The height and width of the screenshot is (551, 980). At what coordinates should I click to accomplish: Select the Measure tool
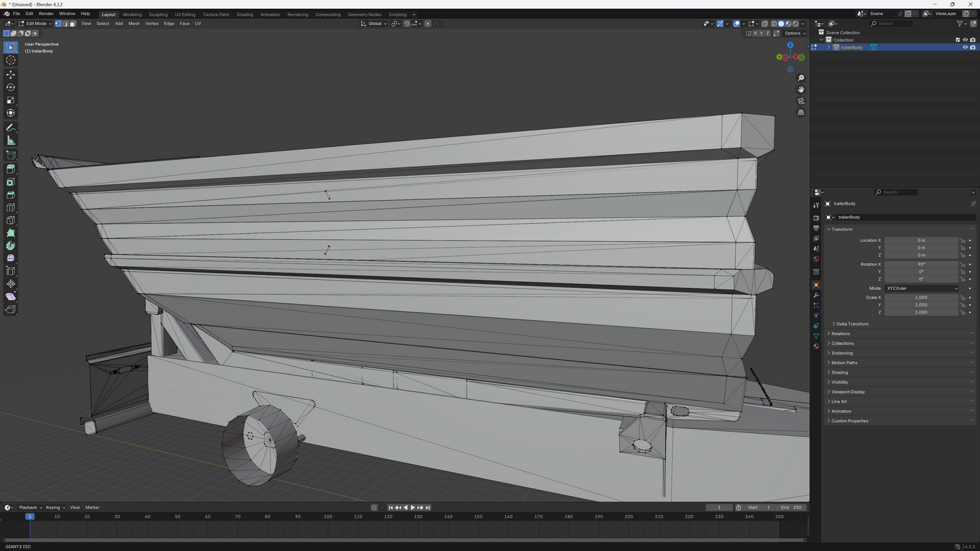(11, 140)
